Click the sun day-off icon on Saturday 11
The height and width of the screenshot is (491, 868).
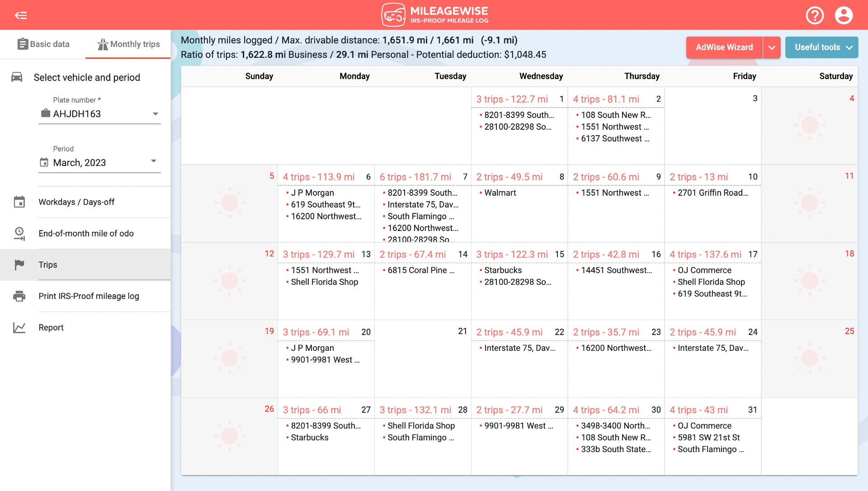click(809, 203)
